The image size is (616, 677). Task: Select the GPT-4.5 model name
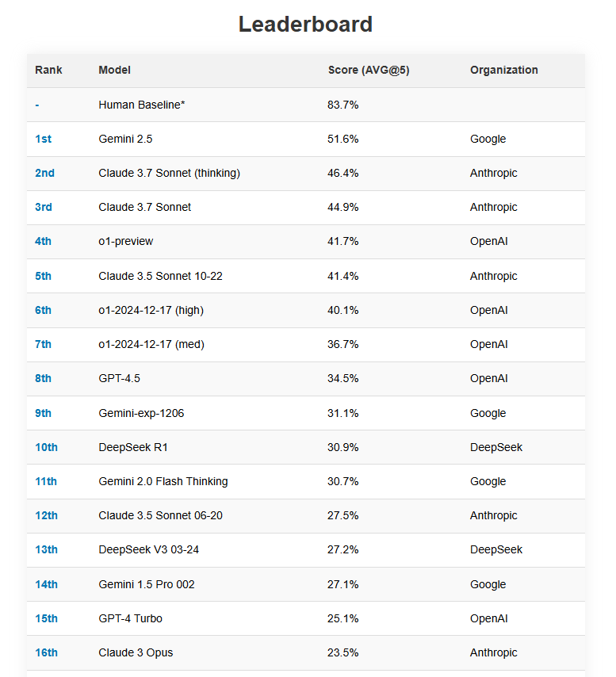119,379
